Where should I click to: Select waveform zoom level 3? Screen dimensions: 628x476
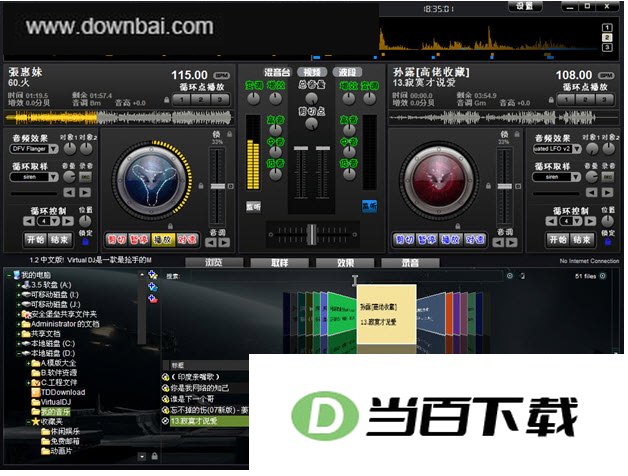tap(607, 47)
